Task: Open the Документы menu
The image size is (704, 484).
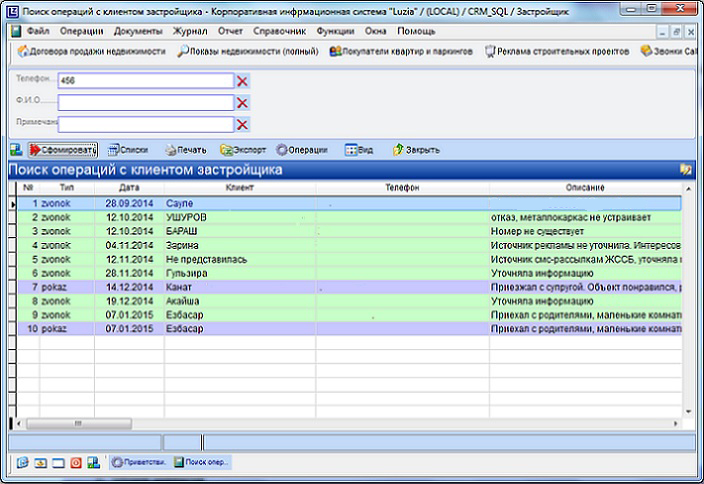Action: pos(138,31)
